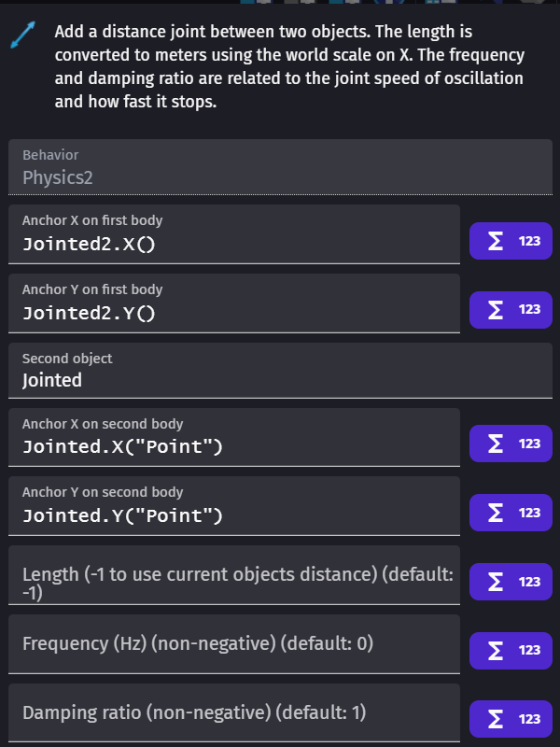Click the Anchor X on first body label
560x747 pixels.
92,220
